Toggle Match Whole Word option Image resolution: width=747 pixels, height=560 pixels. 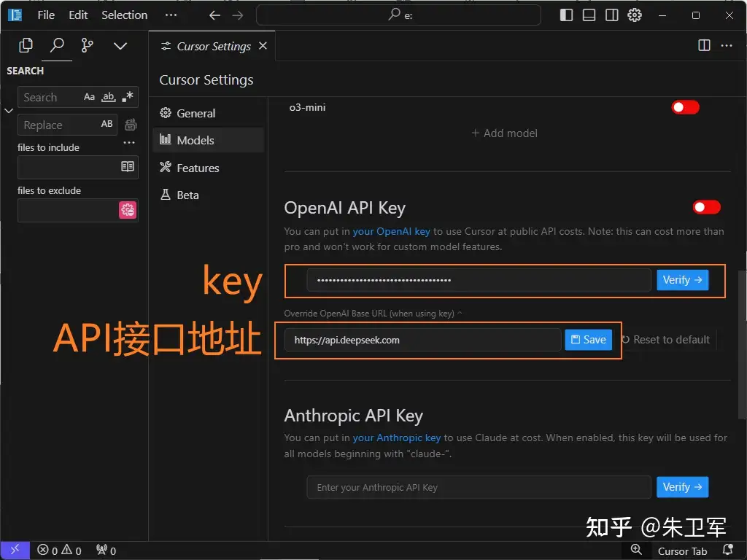(109, 97)
